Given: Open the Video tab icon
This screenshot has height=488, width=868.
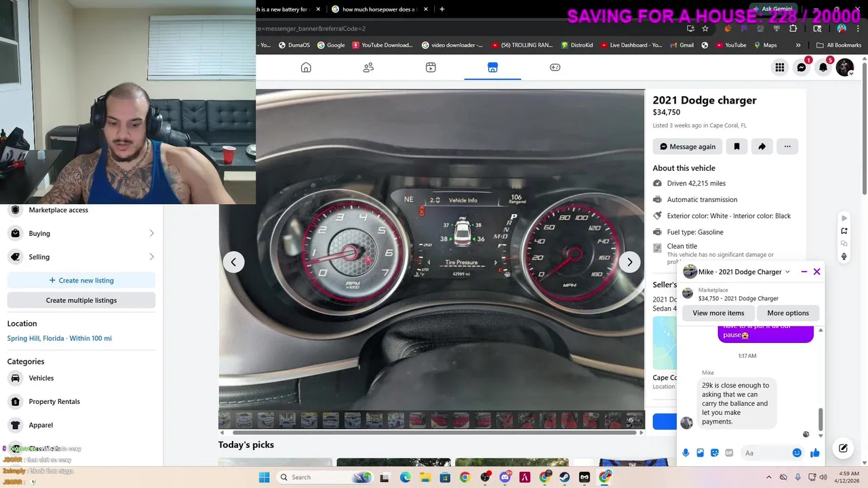Looking at the screenshot, I should tap(431, 67).
